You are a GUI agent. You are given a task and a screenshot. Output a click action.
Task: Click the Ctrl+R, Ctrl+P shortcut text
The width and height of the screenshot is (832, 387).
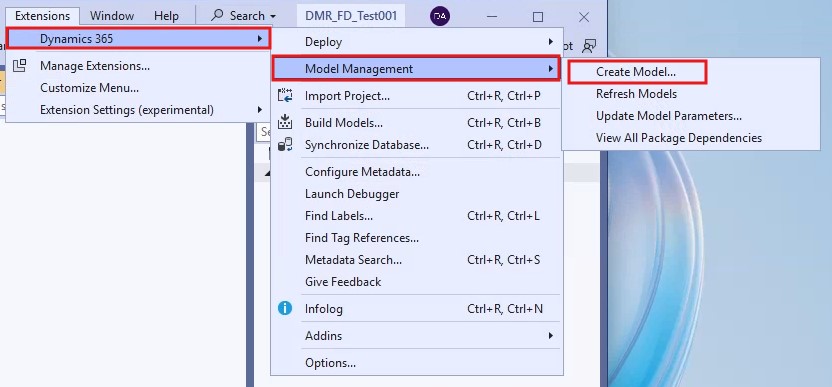pyautogui.click(x=504, y=96)
